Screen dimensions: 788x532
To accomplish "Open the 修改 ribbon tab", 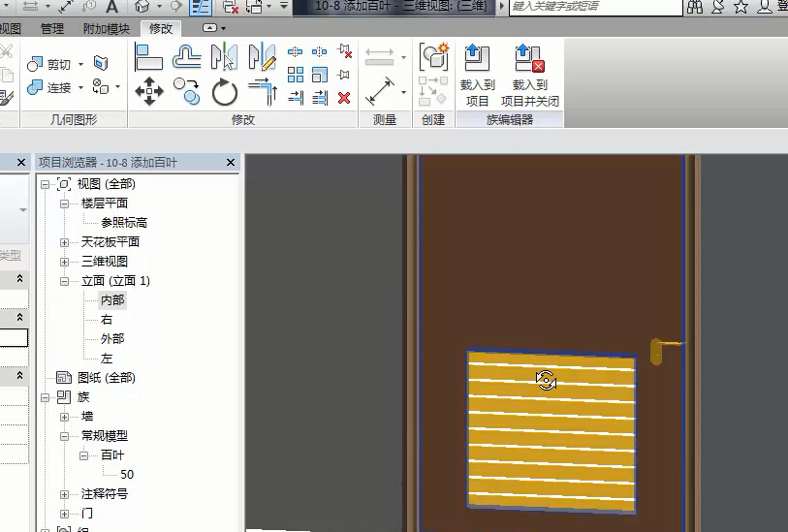I will coord(161,29).
